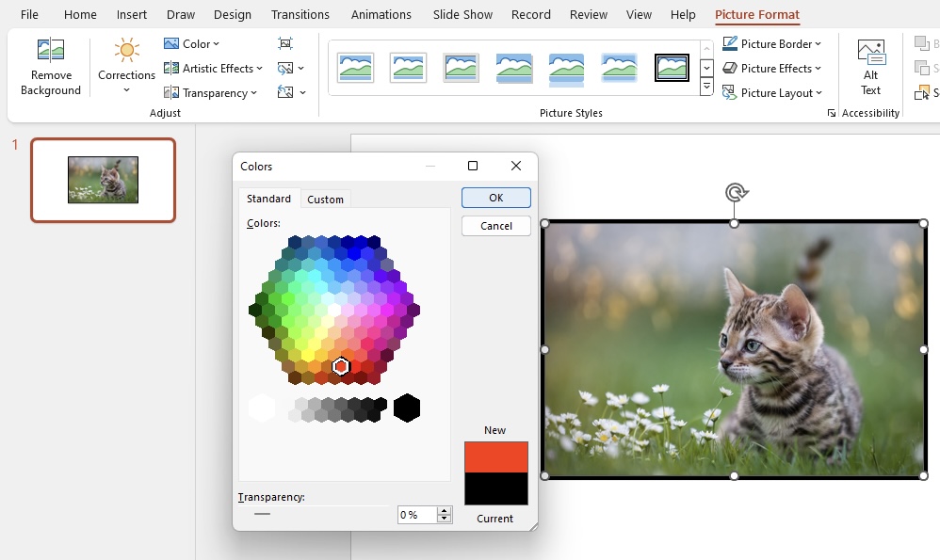Cancel the Colors dialog
The width and height of the screenshot is (940, 560).
495,226
